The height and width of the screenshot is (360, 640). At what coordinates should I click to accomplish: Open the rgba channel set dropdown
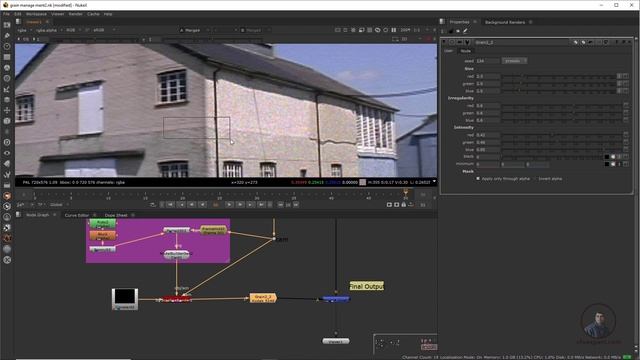(25, 30)
